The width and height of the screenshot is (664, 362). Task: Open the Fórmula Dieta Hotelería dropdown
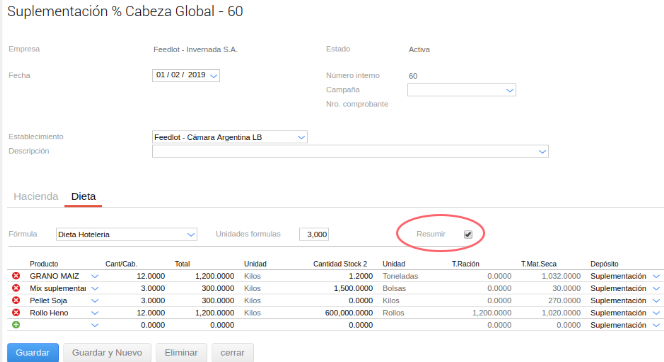191,235
